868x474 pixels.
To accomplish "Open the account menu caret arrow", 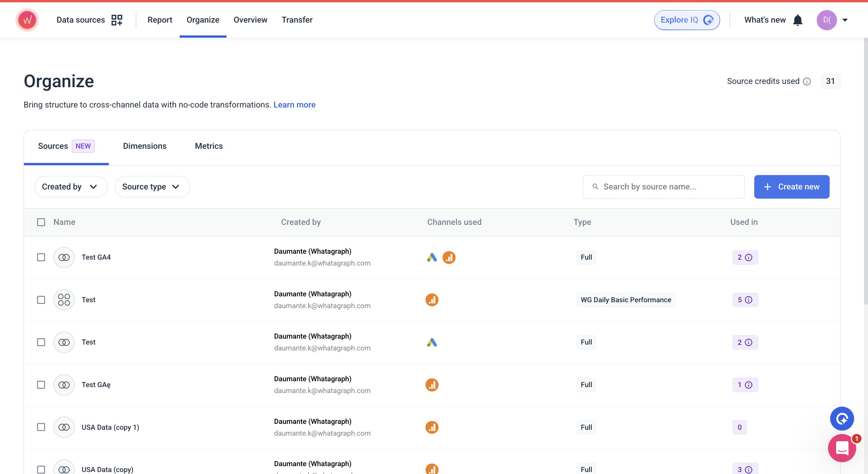I will point(845,20).
